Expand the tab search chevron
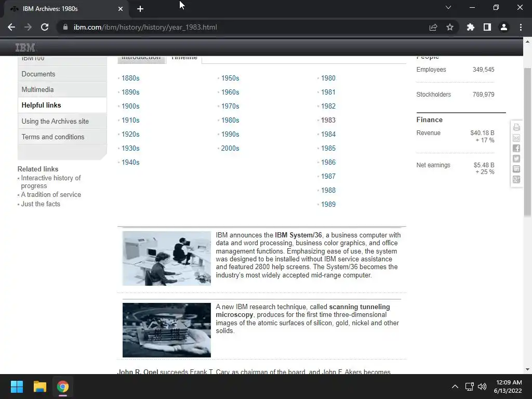Image resolution: width=532 pixels, height=399 pixels. point(448,7)
